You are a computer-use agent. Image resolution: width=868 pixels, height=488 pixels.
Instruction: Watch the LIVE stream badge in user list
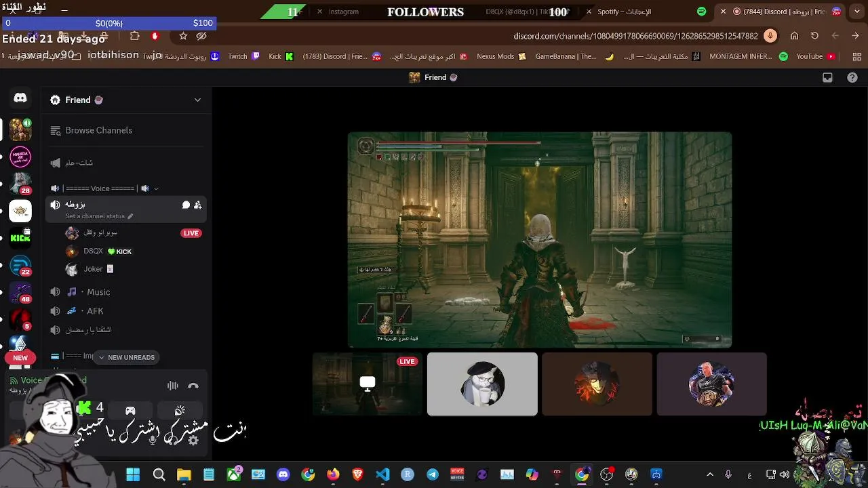(191, 233)
